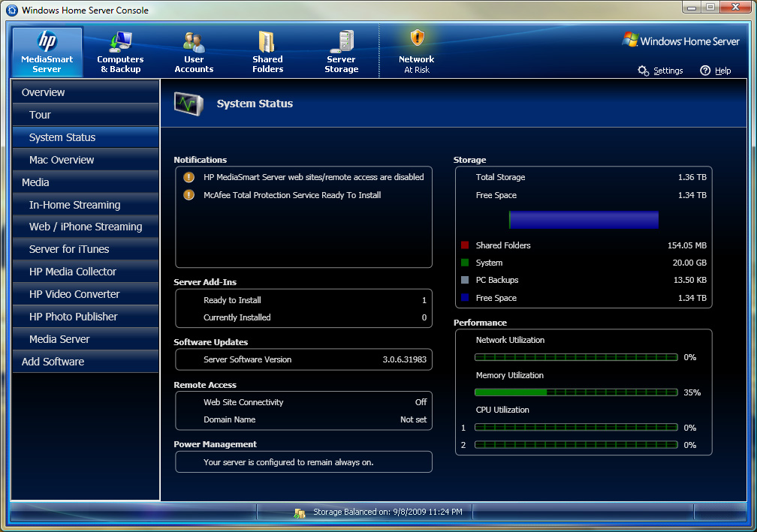Select System Status in sidebar
Viewport: 757px width, 532px height.
(x=86, y=137)
